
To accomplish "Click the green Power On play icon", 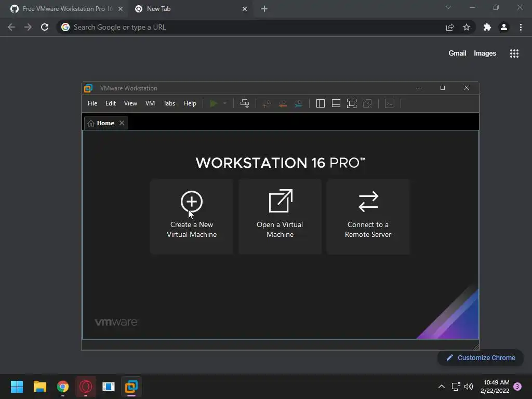I will (214, 103).
